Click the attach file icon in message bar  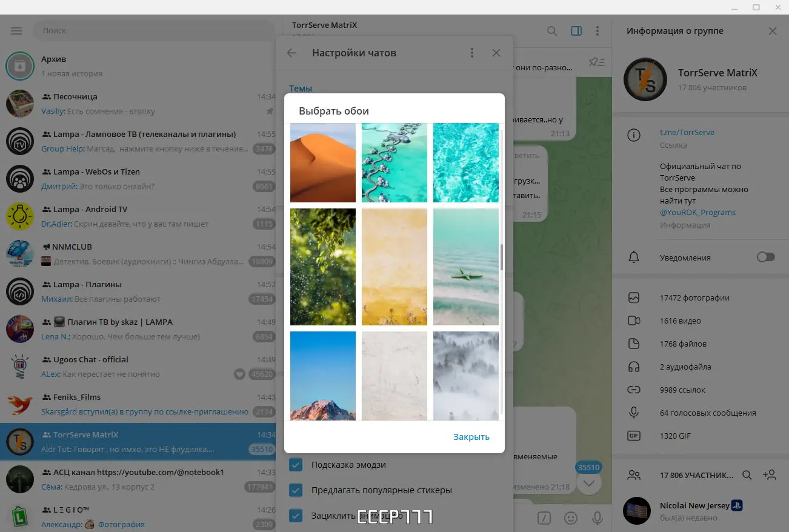click(544, 518)
